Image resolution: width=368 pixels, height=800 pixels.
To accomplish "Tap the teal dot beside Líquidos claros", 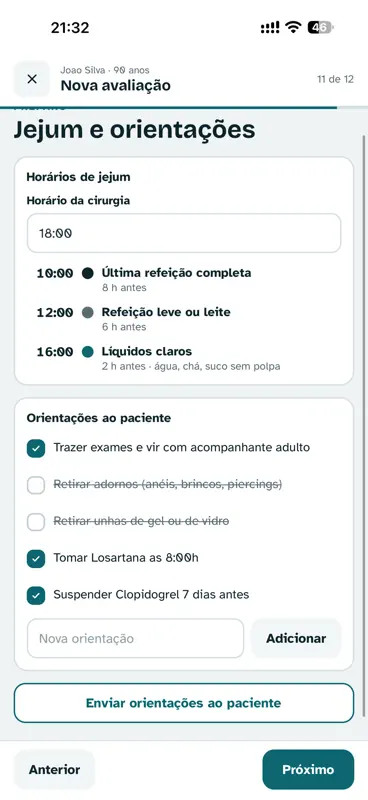I will [88, 352].
